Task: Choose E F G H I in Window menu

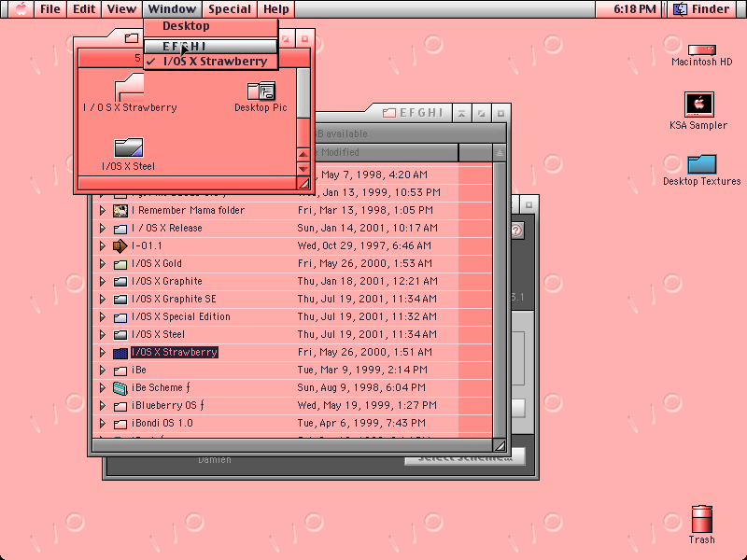Action: coord(211,46)
